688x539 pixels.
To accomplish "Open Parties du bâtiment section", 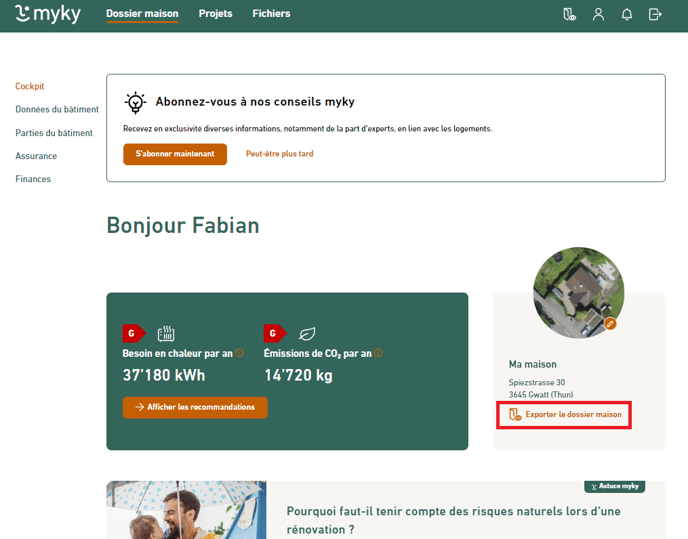I will [x=54, y=133].
